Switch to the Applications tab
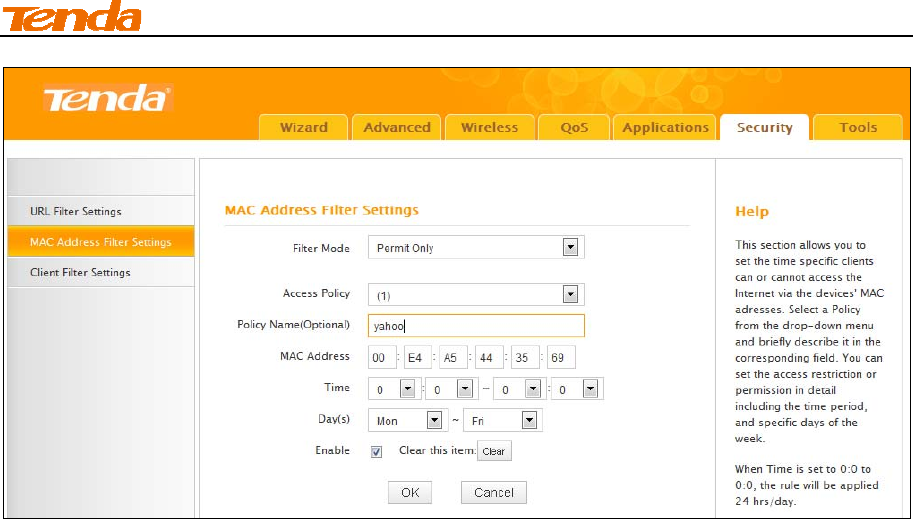Screen dimensions: 913x519 pos(665,128)
